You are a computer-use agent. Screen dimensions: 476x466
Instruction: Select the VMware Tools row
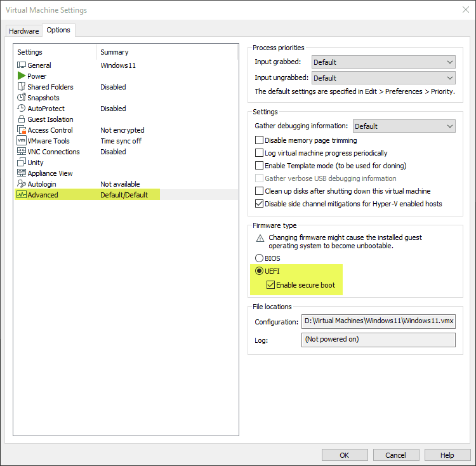[x=126, y=141]
